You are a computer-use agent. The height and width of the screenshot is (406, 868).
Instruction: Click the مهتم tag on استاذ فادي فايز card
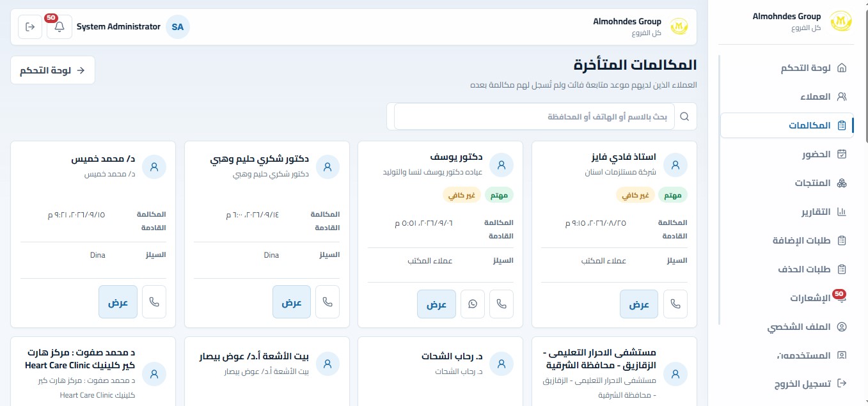click(672, 195)
